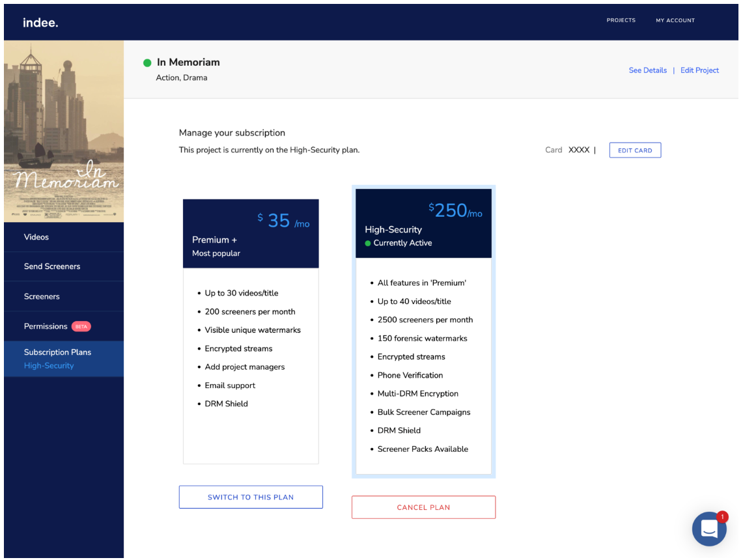Screen dimensions: 743x560
Task: Click the red notification badge on chat
Action: pyautogui.click(x=722, y=517)
